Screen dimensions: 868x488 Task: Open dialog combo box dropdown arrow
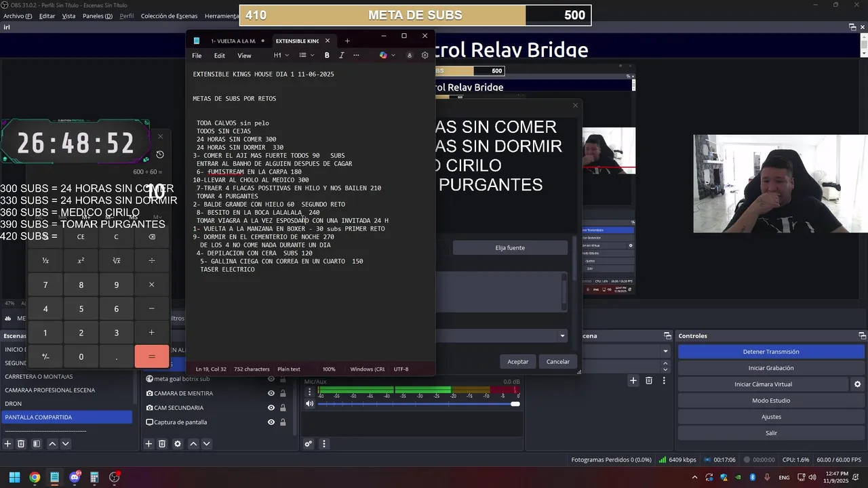tap(562, 335)
